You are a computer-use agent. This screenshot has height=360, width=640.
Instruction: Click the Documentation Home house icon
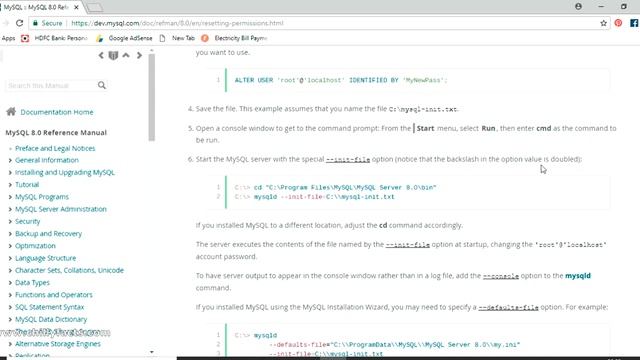coord(11,111)
